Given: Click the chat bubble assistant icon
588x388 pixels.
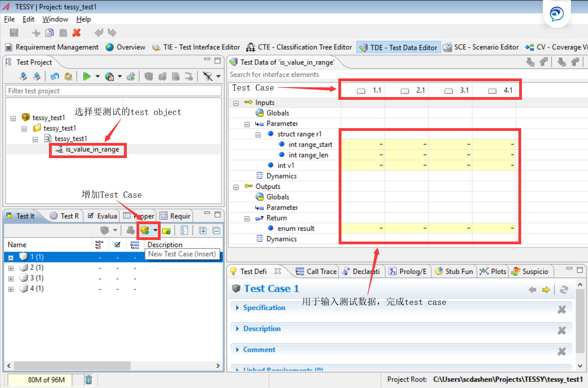Looking at the screenshot, I should coord(557,14).
